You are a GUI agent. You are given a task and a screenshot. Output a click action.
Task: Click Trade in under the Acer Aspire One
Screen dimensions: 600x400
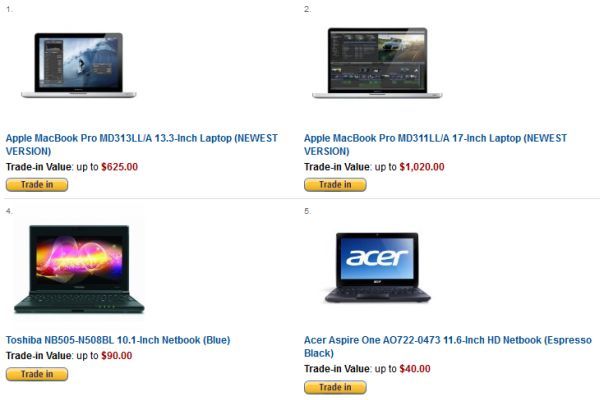[x=335, y=387]
